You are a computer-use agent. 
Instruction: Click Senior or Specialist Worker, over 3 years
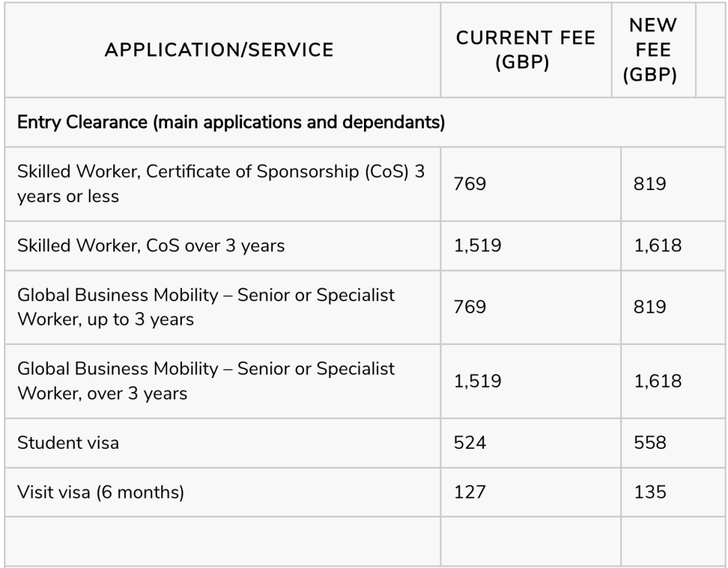(x=206, y=381)
